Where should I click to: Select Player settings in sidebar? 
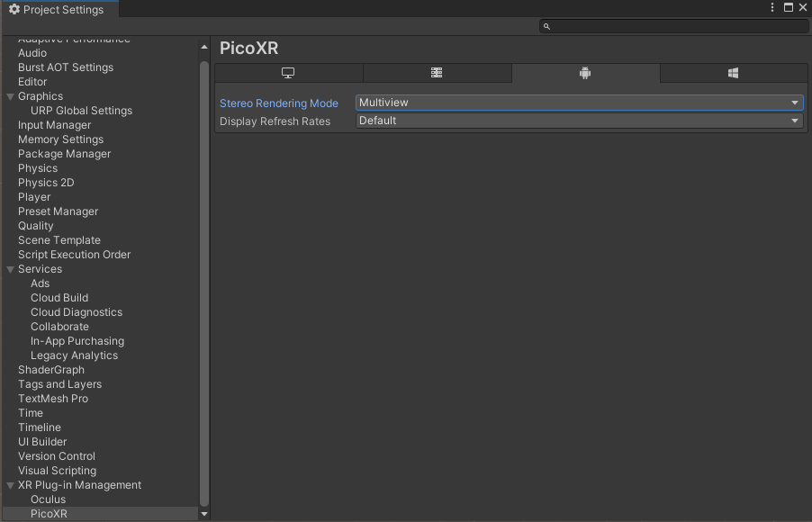point(34,197)
